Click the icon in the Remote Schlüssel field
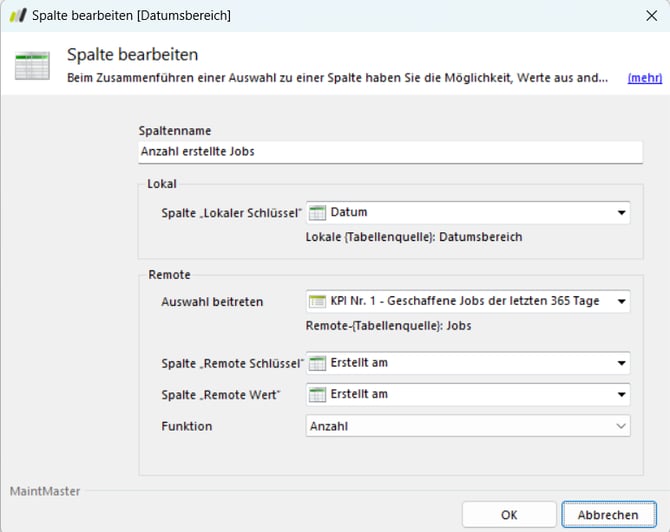Image resolution: width=670 pixels, height=532 pixels. (318, 362)
